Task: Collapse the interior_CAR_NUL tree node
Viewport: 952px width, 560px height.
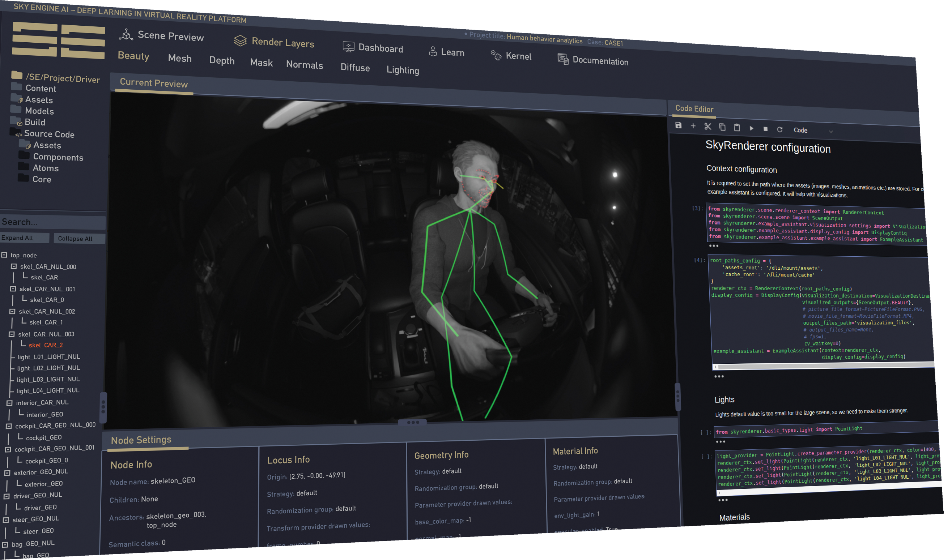Action: click(9, 403)
